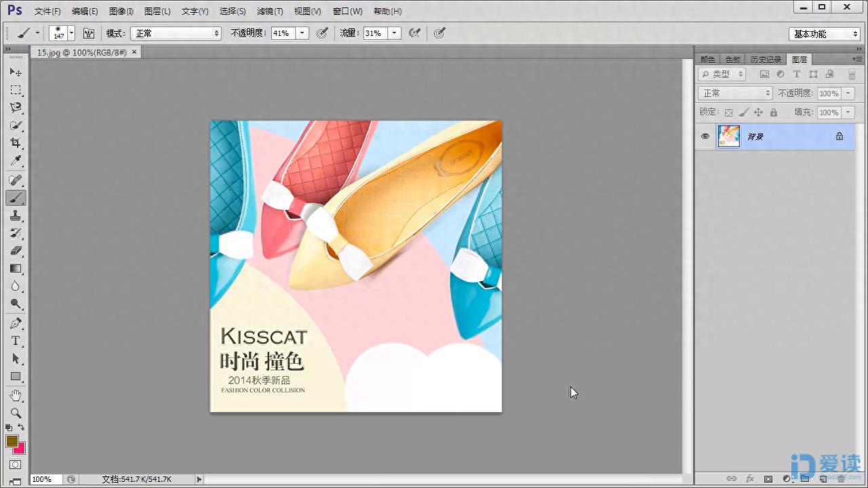Select the Gradient tool
868x488 pixels.
16,268
